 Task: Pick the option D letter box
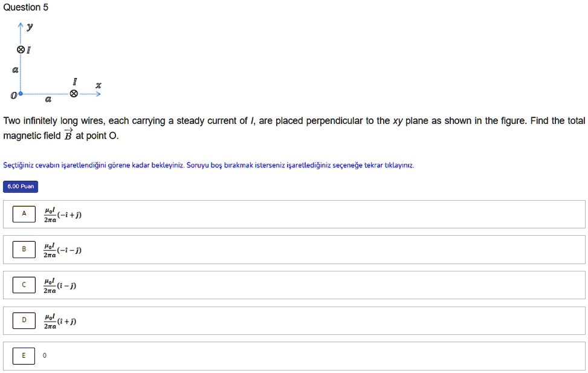point(24,319)
